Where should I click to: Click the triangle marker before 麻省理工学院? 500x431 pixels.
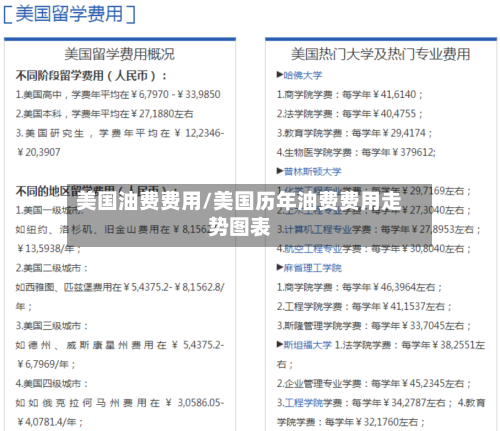(x=280, y=267)
